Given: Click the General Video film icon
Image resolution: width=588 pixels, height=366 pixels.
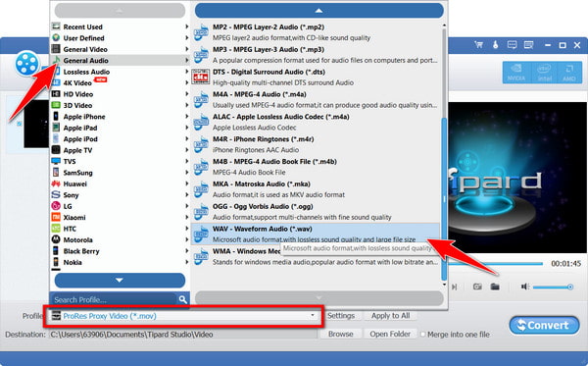Looking at the screenshot, I should [x=56, y=49].
